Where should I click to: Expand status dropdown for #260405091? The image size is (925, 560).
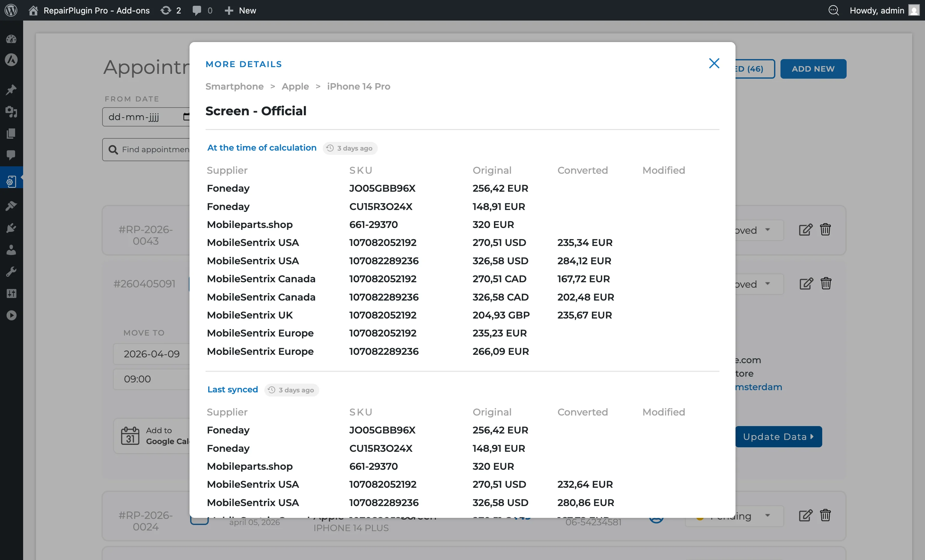(767, 284)
